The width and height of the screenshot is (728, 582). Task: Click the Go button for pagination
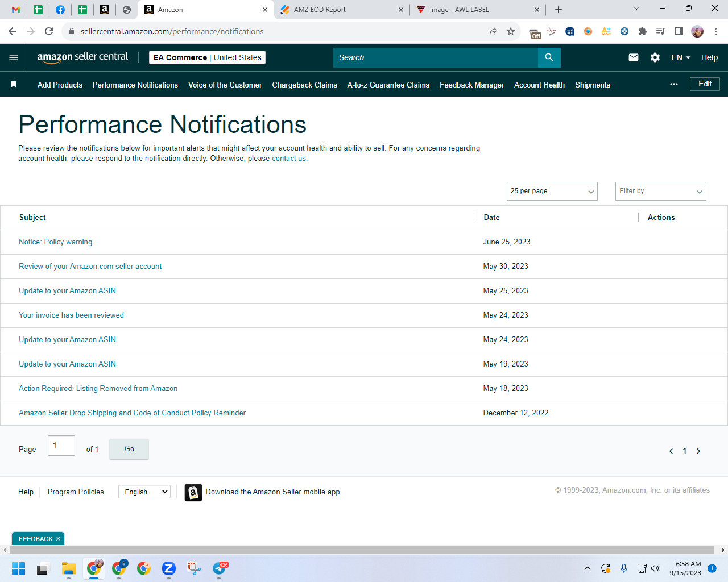coord(129,449)
